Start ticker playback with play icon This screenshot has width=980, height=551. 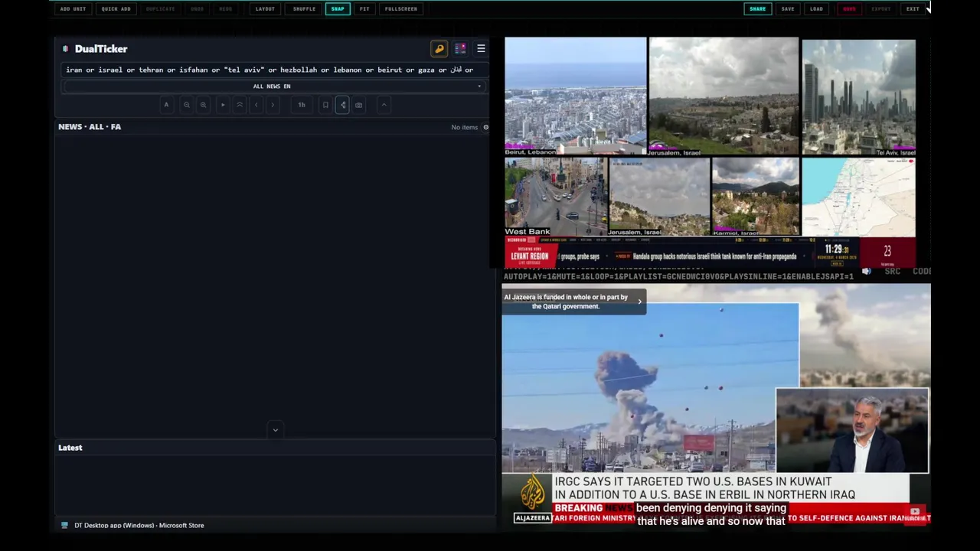(x=223, y=105)
